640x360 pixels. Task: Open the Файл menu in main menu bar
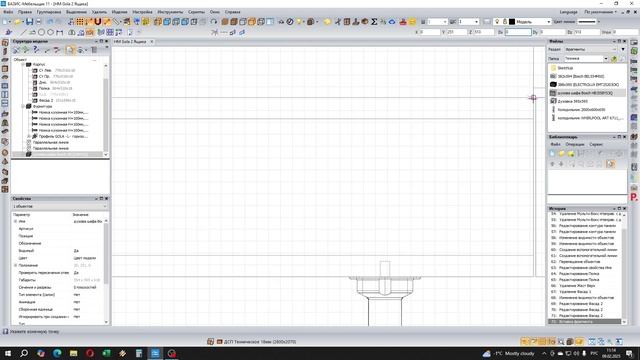coord(8,12)
